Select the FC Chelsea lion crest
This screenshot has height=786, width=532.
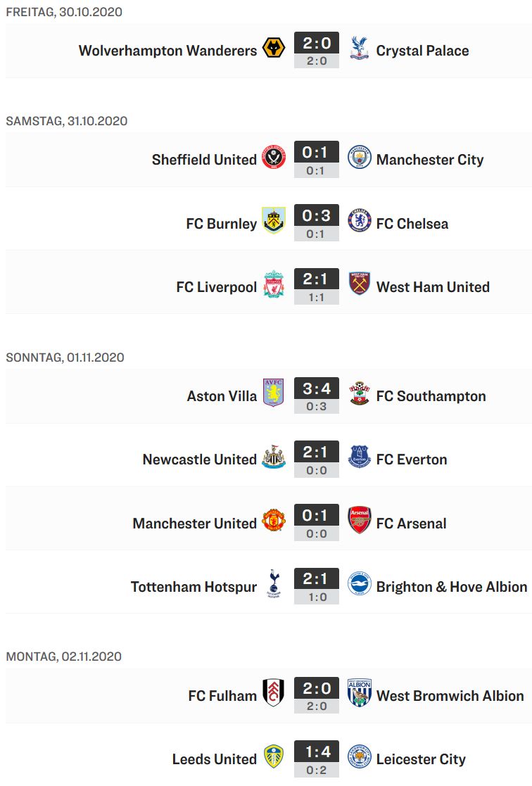coord(359,222)
